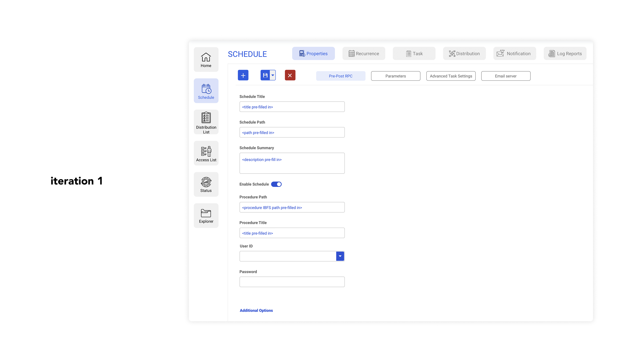Screen dimensions: 644x362
Task: Go to the Home sidebar icon
Action: click(206, 60)
